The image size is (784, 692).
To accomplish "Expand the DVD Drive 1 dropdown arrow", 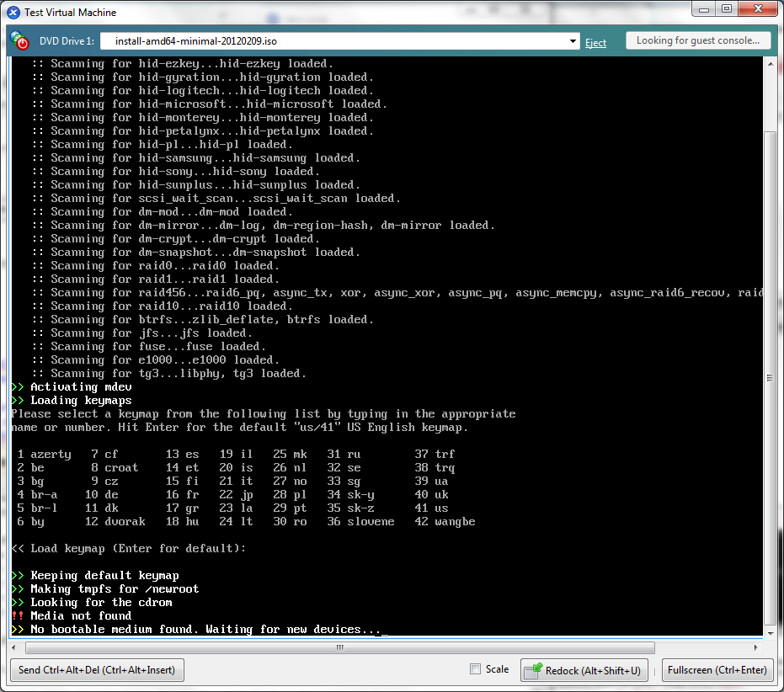I will coord(573,41).
